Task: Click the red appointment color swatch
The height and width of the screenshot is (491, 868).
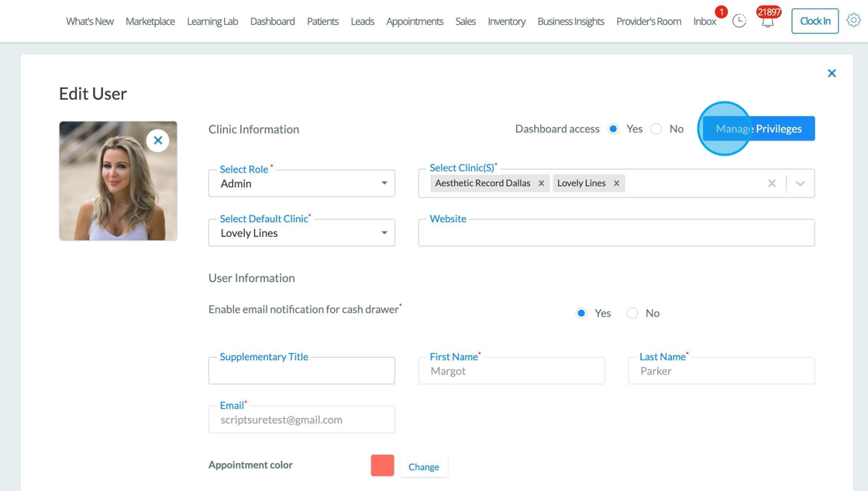Action: [x=382, y=465]
